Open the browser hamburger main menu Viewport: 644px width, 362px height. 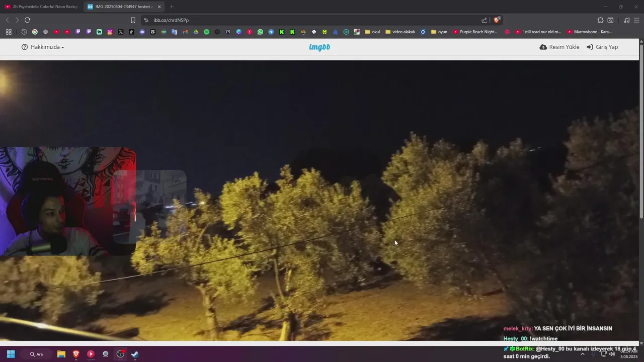[636, 20]
